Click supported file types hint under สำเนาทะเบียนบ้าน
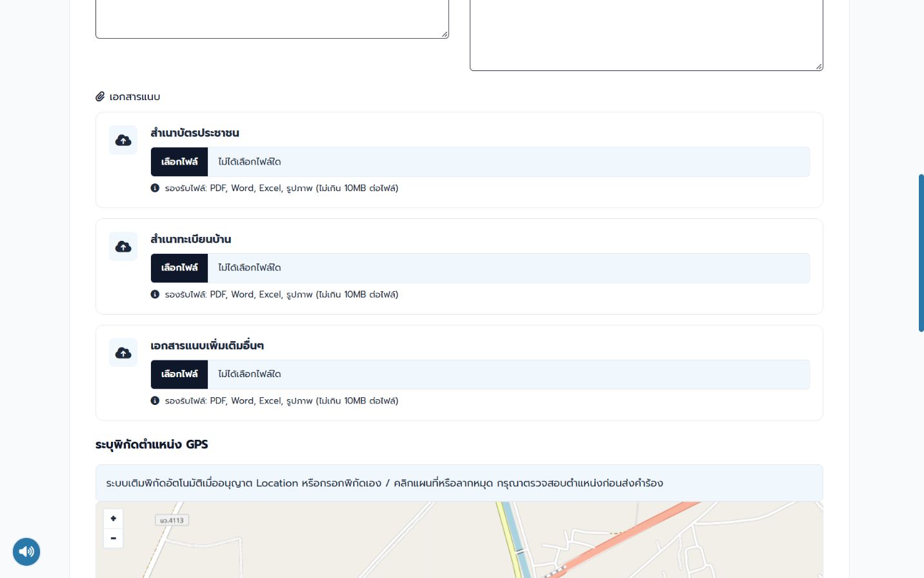 coord(281,294)
